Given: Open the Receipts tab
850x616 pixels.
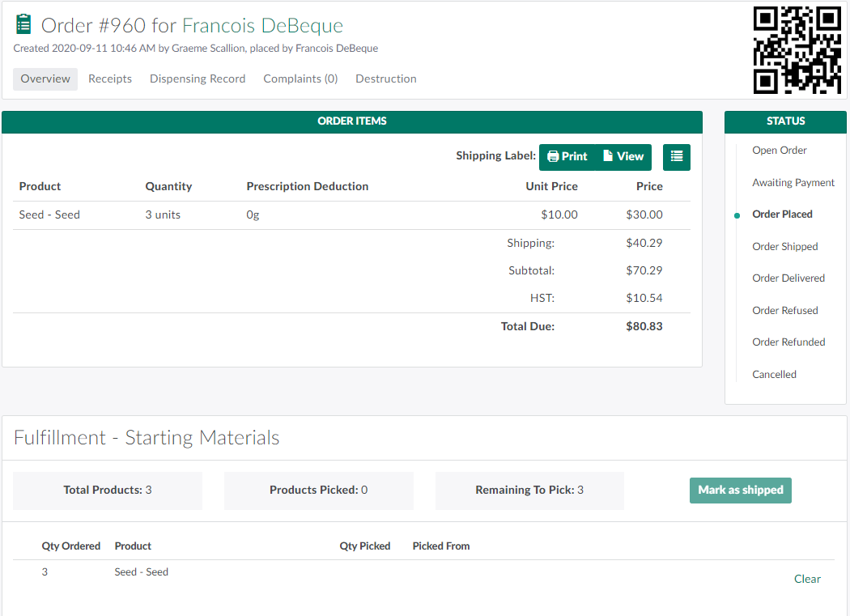Looking at the screenshot, I should 110,79.
